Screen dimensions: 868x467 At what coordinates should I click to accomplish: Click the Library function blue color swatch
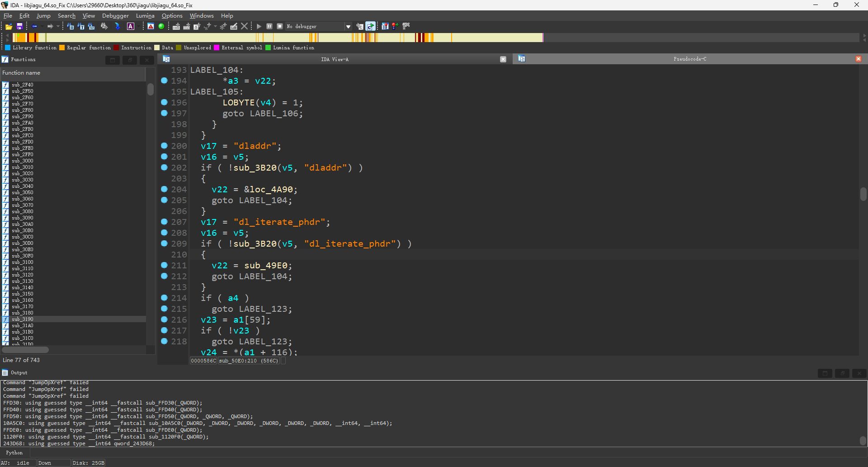point(8,48)
